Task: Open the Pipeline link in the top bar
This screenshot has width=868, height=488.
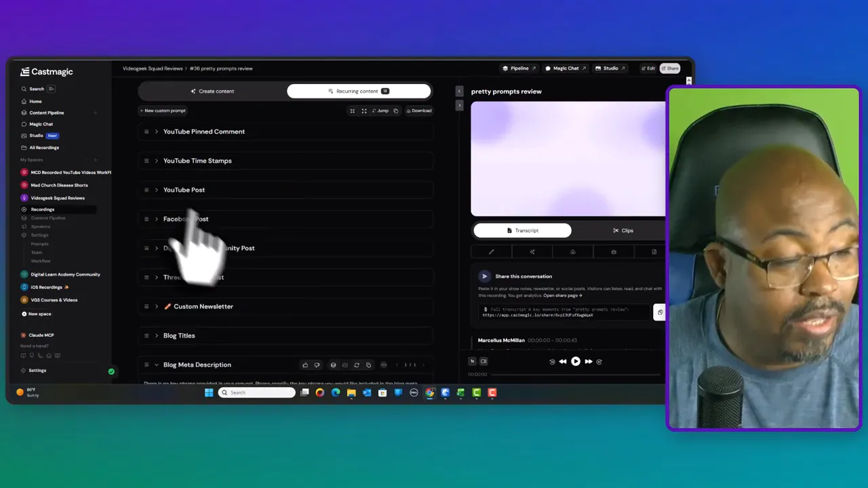Action: (x=519, y=68)
